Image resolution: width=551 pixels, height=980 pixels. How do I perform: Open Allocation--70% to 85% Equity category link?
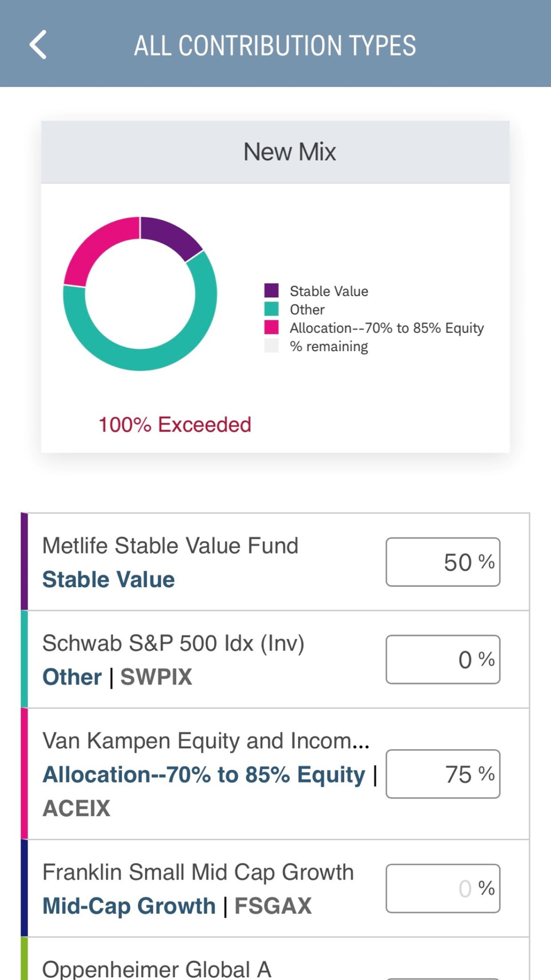204,775
